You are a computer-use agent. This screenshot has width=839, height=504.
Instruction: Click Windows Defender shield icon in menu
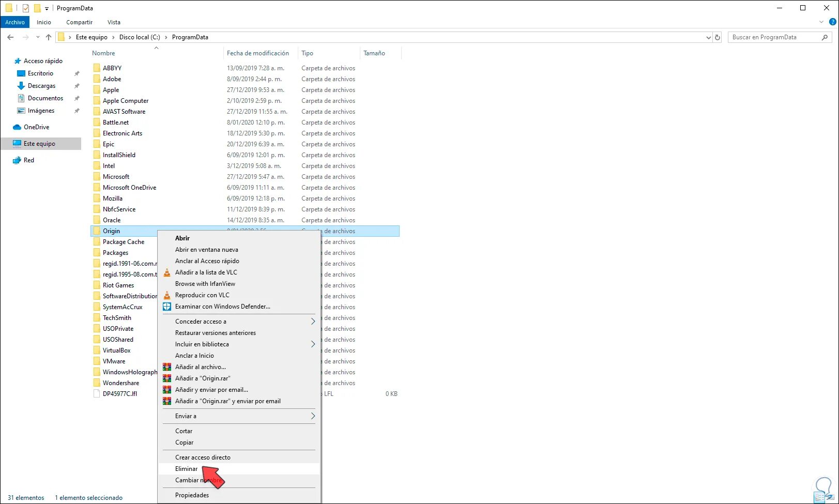click(167, 307)
